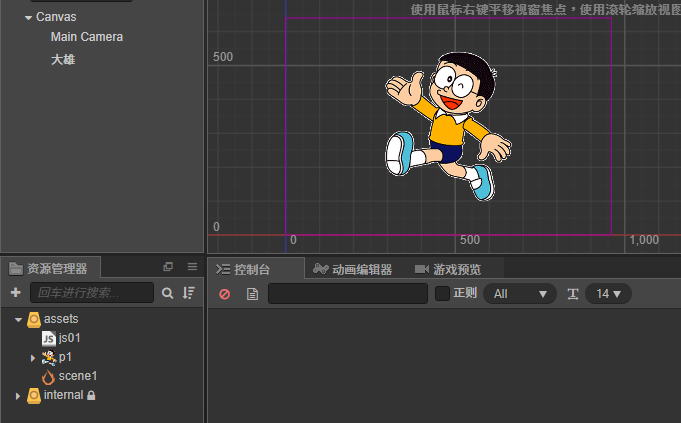Toggle the 正则 regex checkbox

(x=442, y=294)
